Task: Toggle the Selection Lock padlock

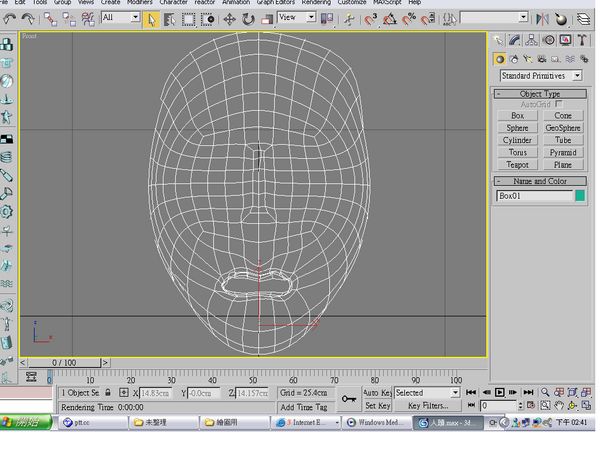Action: [x=108, y=393]
